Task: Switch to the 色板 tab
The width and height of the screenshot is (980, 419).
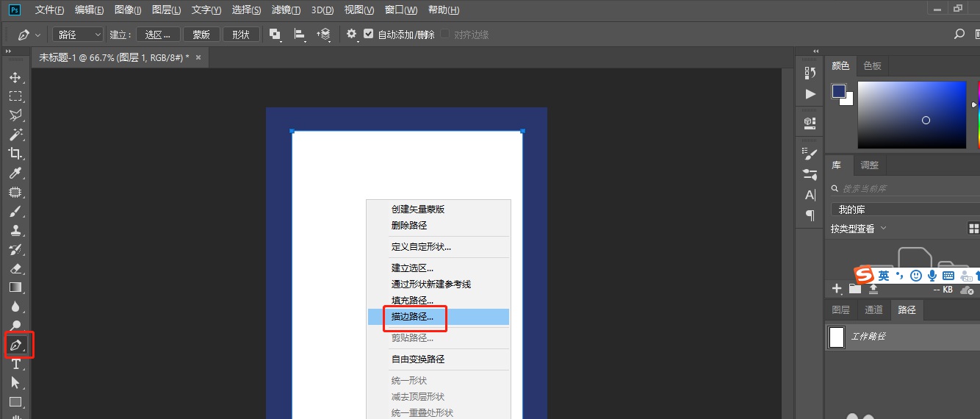Action: [x=872, y=65]
